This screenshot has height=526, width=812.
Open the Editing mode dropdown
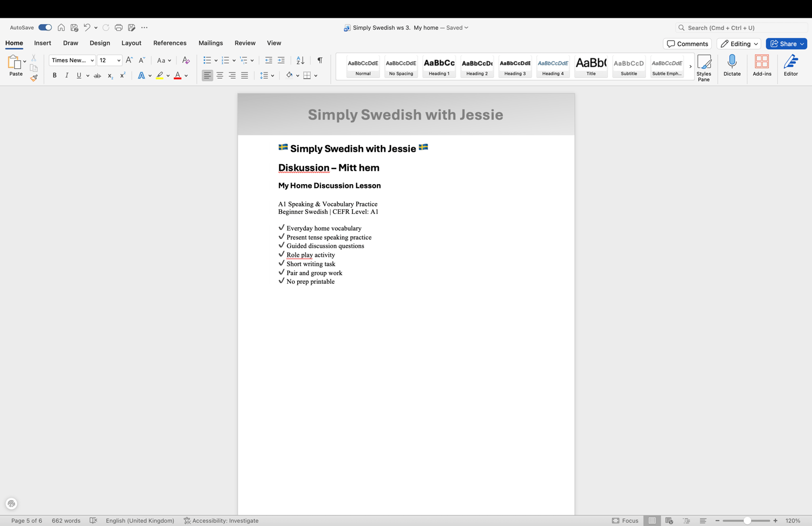point(739,44)
